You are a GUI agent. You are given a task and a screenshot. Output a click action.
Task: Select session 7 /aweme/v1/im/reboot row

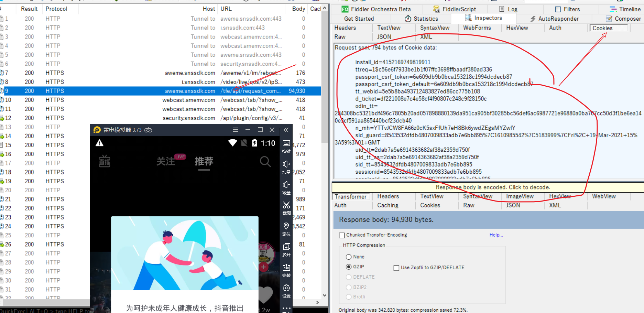161,73
